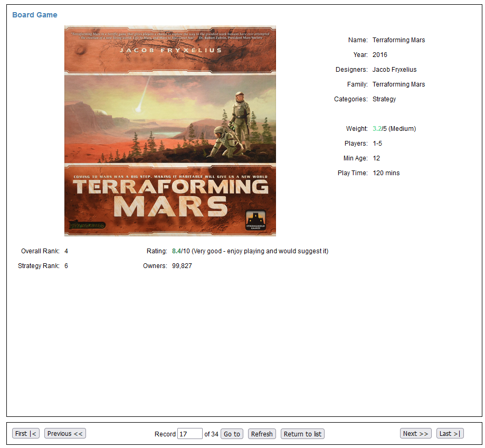
Task: Click the Play Time value 120 mins
Action: click(386, 173)
